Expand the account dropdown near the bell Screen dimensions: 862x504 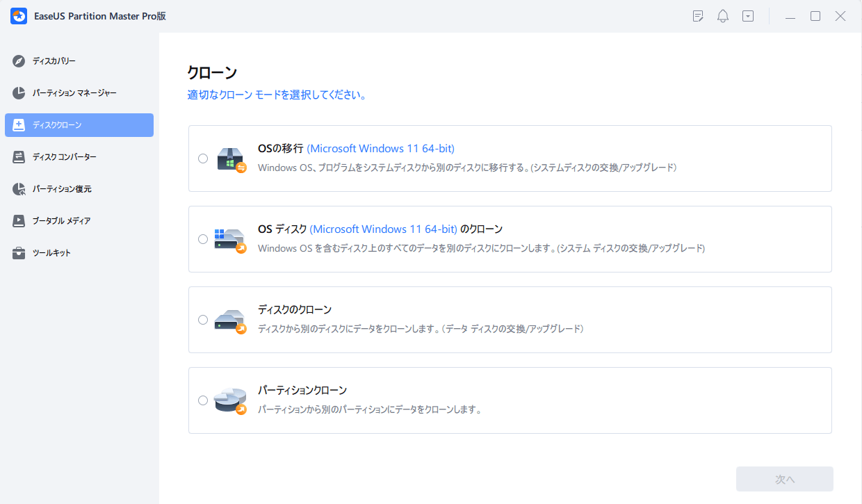[x=747, y=15]
